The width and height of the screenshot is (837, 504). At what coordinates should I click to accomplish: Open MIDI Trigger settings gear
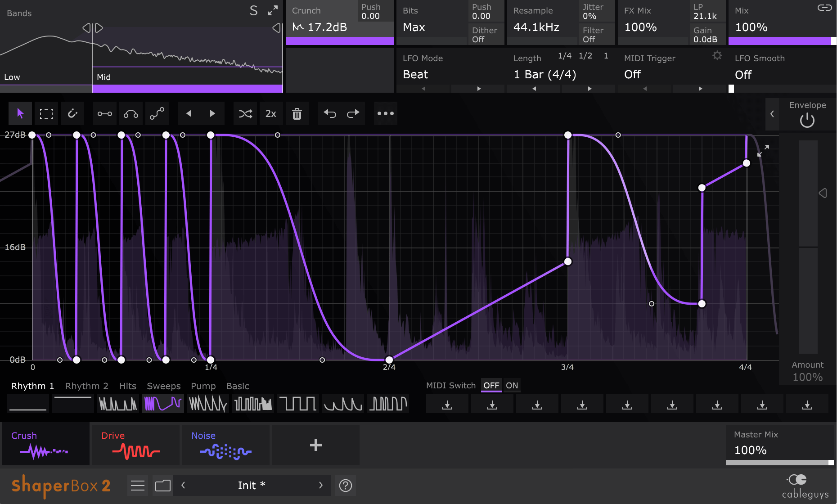(x=717, y=55)
